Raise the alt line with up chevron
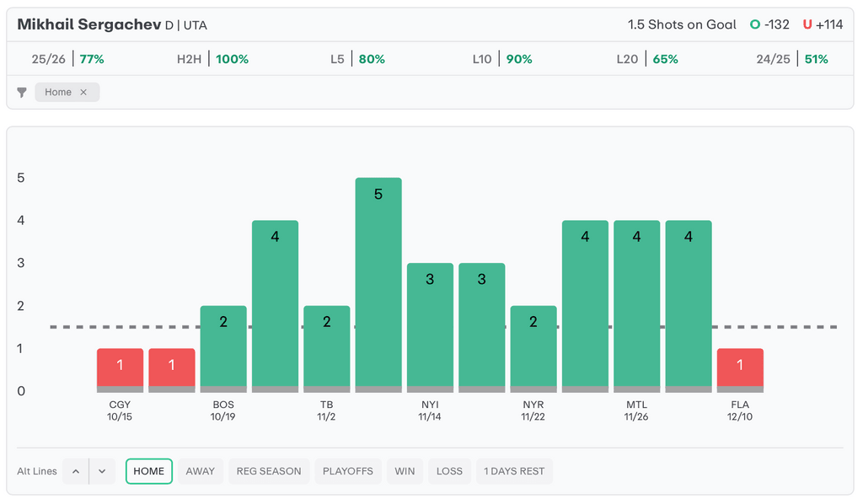 point(76,471)
